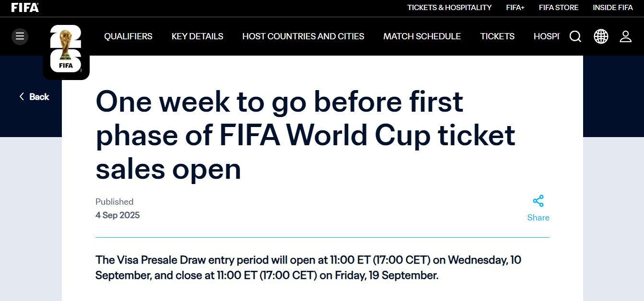Go to the FIFA Store
The width and height of the screenshot is (644, 301).
(559, 8)
